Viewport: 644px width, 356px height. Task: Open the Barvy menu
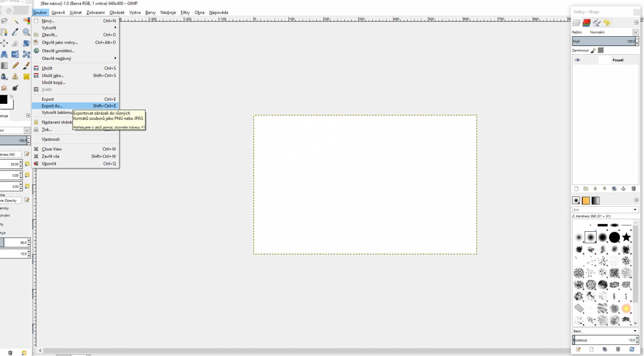pos(151,12)
